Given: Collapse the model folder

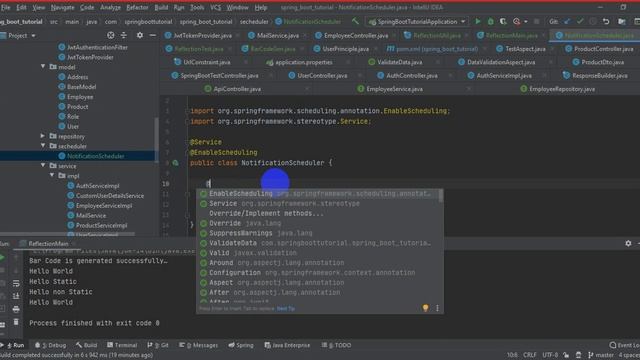Looking at the screenshot, I should [43, 66].
